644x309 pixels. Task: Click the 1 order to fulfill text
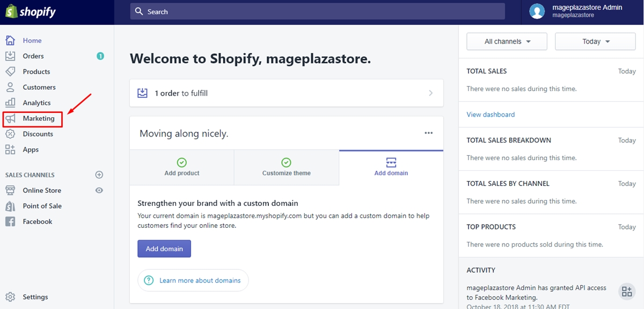[181, 93]
